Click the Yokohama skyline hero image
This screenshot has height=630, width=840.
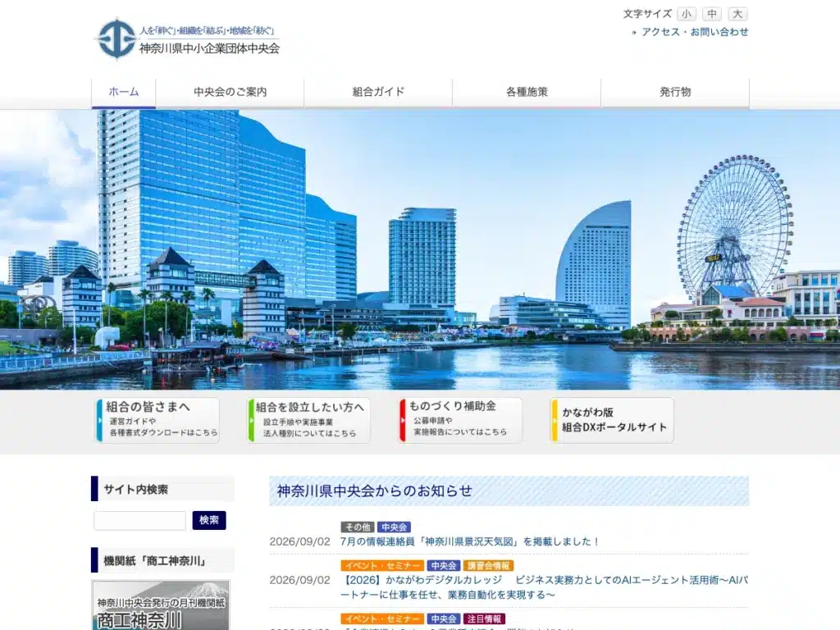point(420,249)
